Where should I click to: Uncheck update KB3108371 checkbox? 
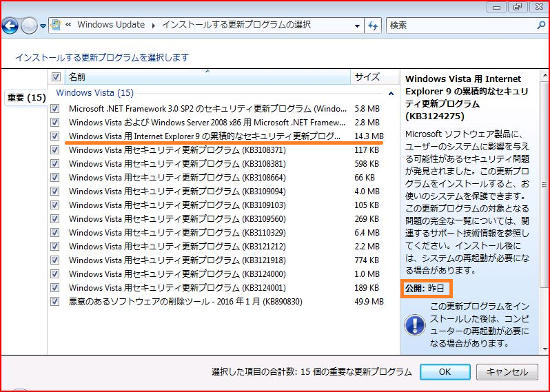click(x=54, y=149)
